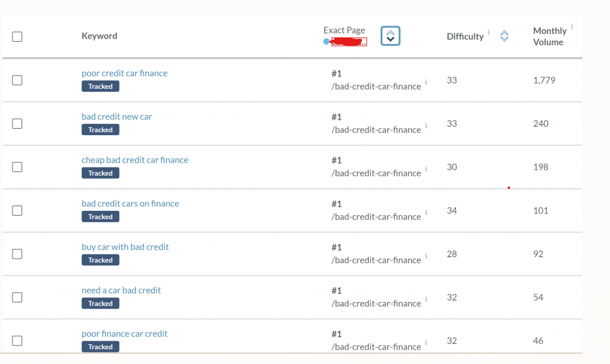Tick the checkbox for 'need a car bad credit'
The image size is (610, 364).
click(x=17, y=297)
